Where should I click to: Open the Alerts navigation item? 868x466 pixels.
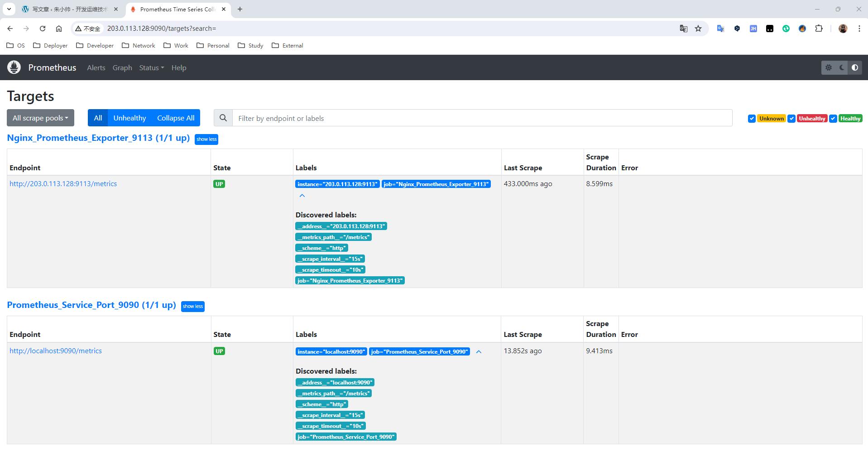(96, 67)
